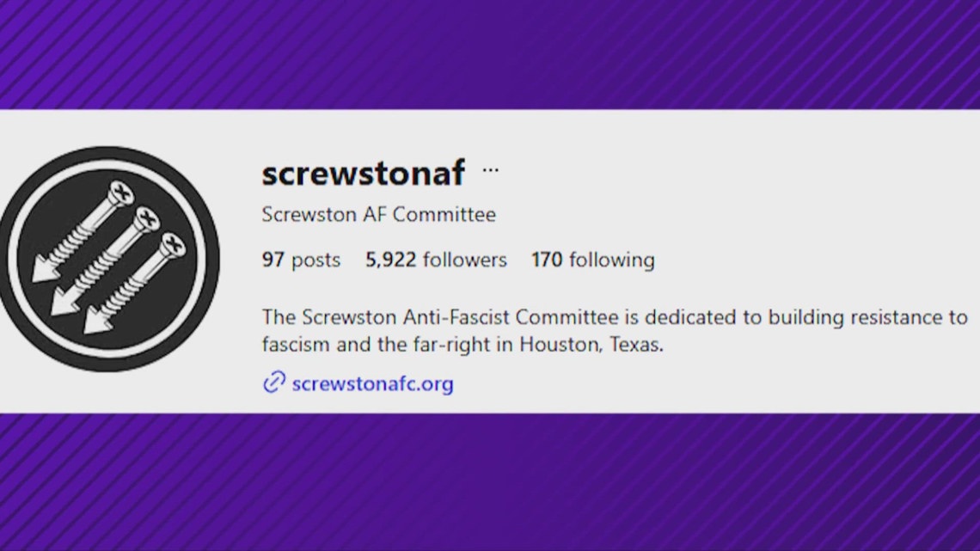Click the bold '97' posts number

pyautogui.click(x=273, y=260)
